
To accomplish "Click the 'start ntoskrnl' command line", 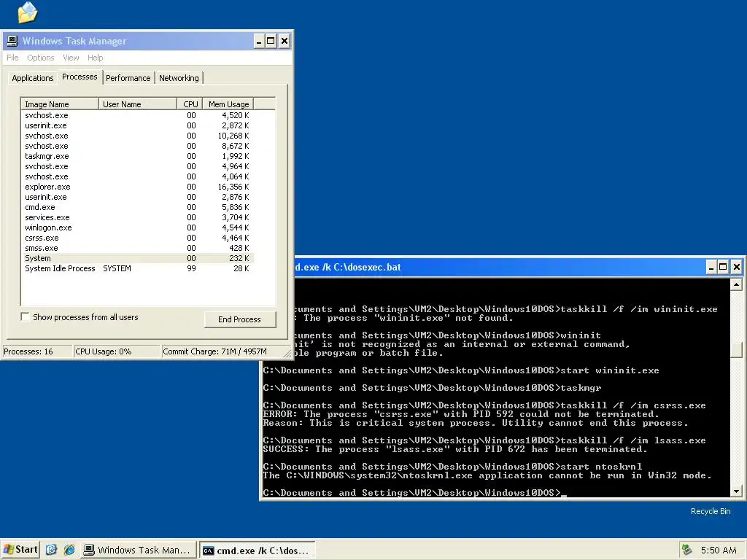I will 452,467.
